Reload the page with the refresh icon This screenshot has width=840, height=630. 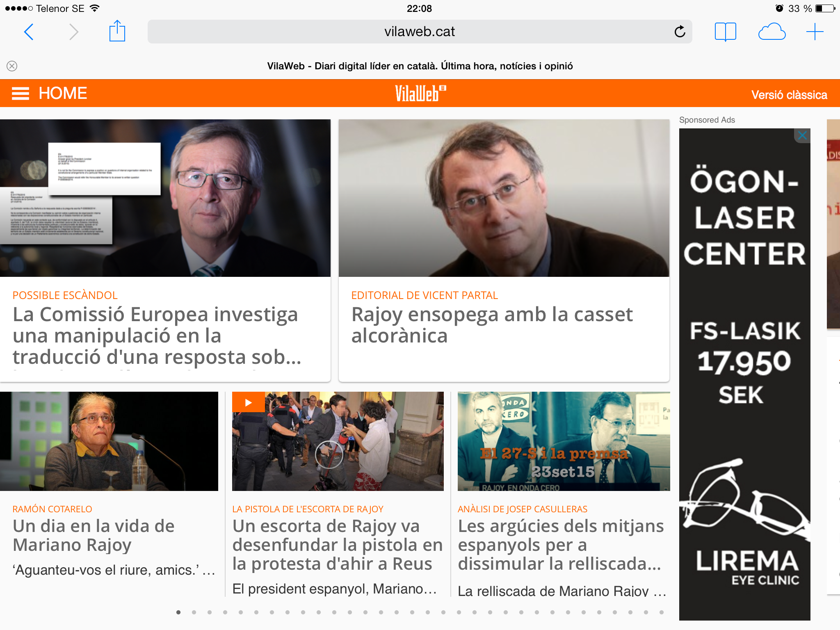(x=680, y=31)
